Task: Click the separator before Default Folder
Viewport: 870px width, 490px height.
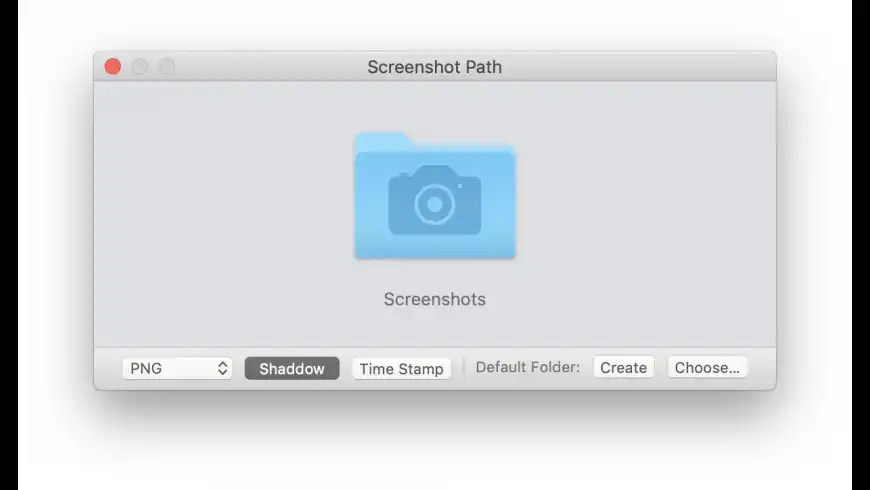Action: tap(464, 368)
